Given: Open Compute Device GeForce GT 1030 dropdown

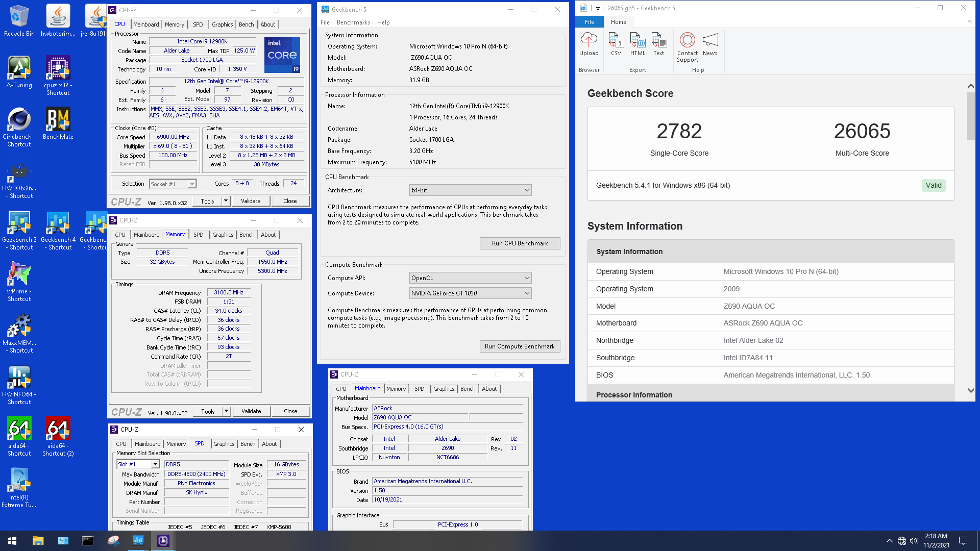Looking at the screenshot, I should tap(470, 293).
